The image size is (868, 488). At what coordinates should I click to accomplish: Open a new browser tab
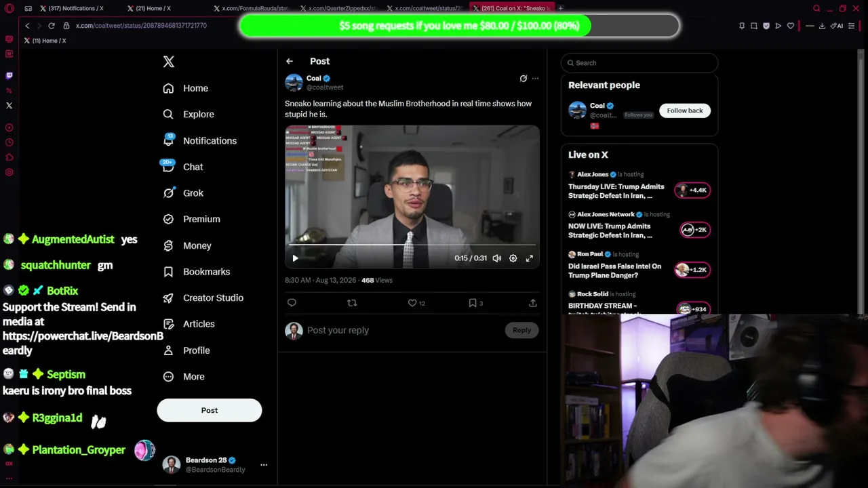[560, 8]
